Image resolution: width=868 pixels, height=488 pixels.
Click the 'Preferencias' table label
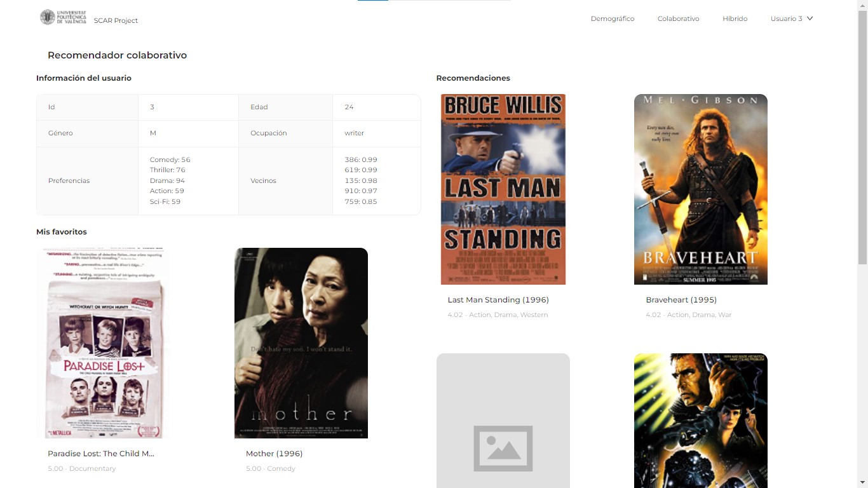[x=69, y=180]
